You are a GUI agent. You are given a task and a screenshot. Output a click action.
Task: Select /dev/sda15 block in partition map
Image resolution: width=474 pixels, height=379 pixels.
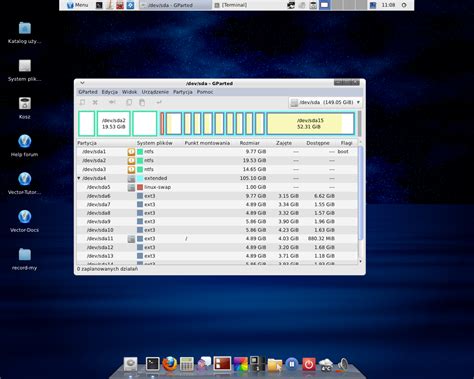tap(310, 124)
